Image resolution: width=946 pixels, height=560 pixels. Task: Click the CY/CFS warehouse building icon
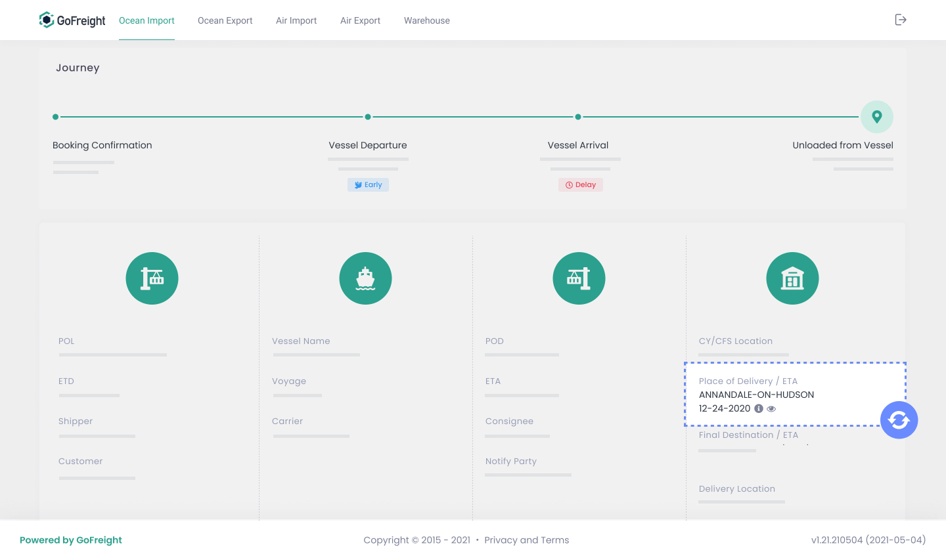pos(792,278)
